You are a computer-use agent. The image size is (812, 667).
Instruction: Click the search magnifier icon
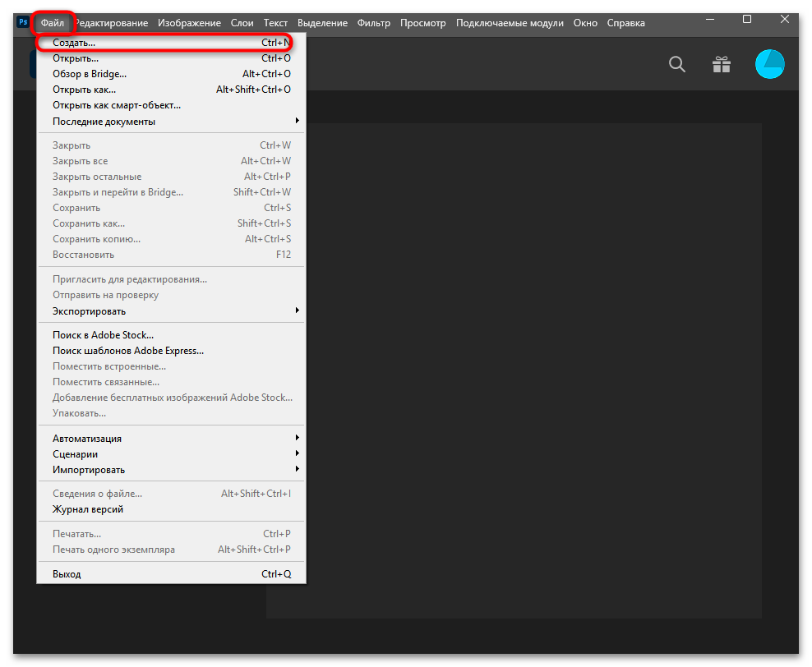676,64
